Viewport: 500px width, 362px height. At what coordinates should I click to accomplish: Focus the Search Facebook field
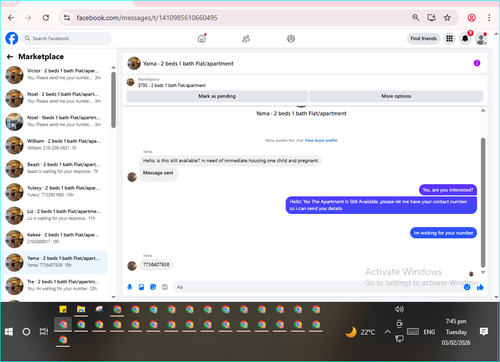tap(67, 38)
